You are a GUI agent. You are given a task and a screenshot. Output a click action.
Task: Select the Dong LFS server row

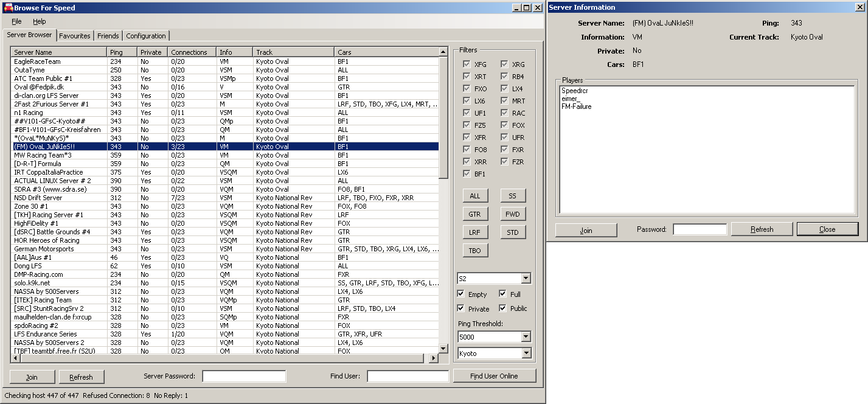tap(225, 266)
